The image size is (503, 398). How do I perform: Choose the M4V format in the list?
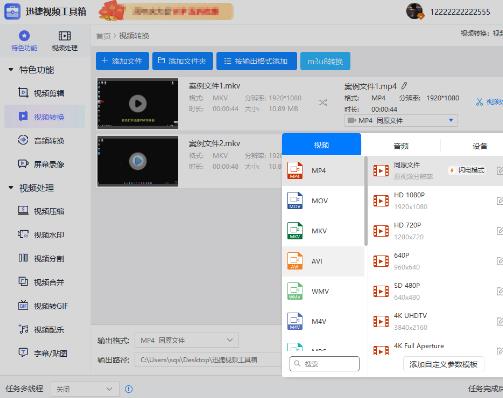tap(323, 321)
